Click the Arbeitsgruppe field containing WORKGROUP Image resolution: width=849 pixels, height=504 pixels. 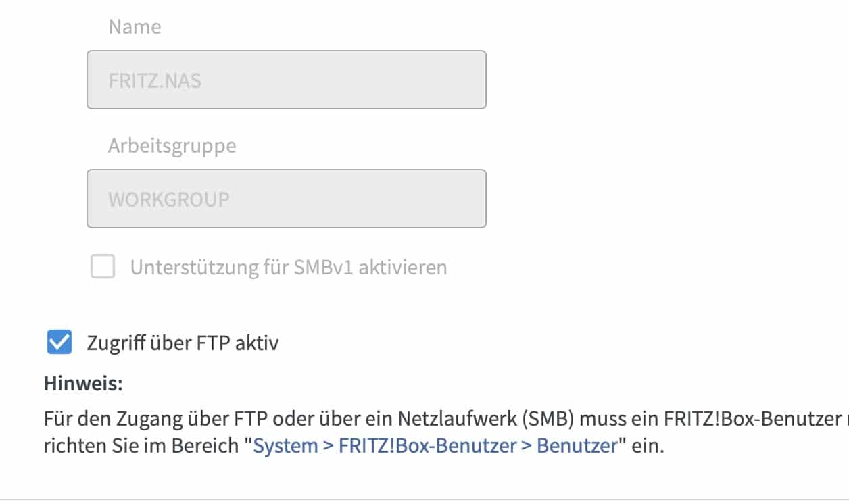point(286,199)
